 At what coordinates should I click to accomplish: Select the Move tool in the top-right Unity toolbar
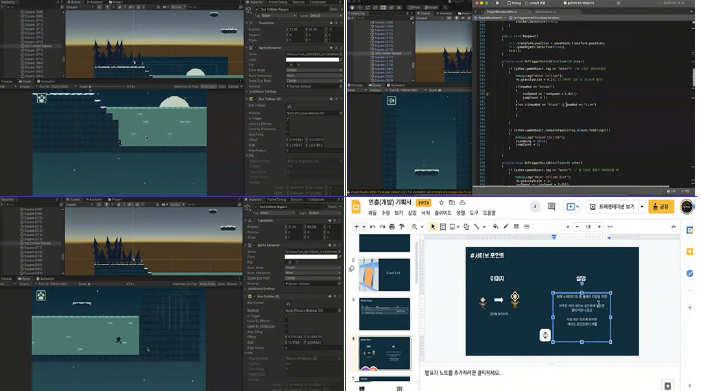pos(360,8)
